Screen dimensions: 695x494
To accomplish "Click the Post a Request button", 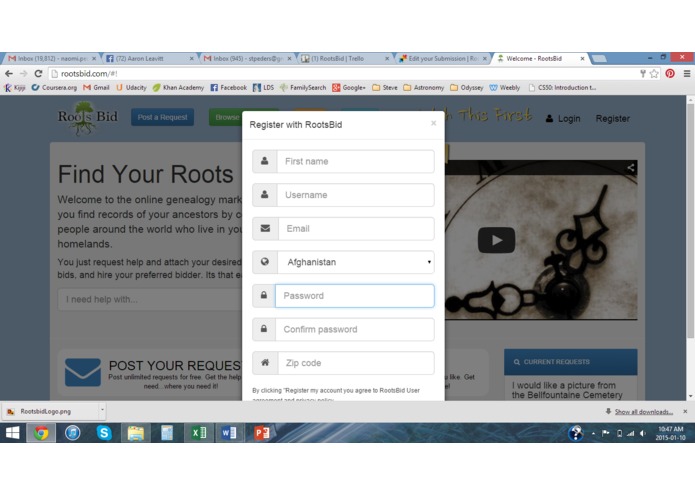I will click(x=162, y=117).
